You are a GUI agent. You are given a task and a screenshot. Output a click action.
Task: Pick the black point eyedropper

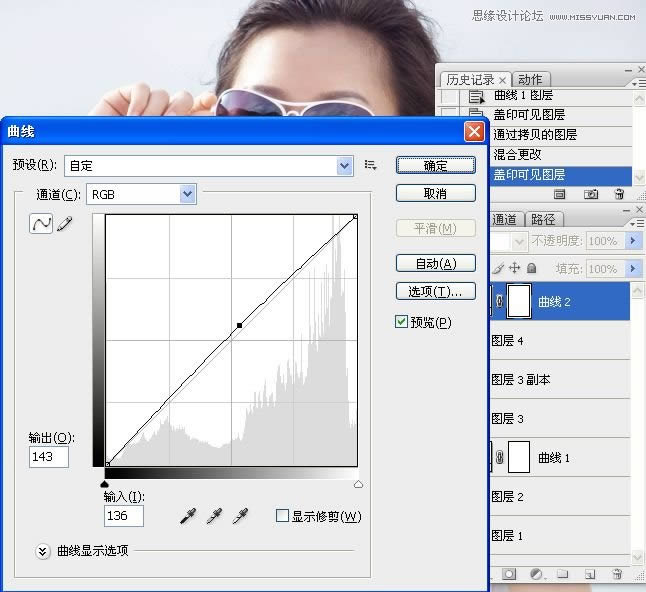point(187,516)
